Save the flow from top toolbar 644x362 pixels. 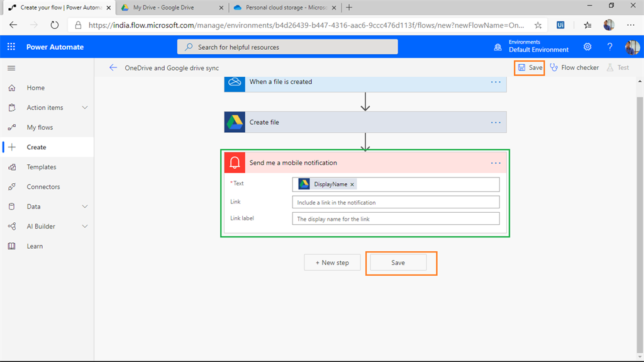point(530,67)
